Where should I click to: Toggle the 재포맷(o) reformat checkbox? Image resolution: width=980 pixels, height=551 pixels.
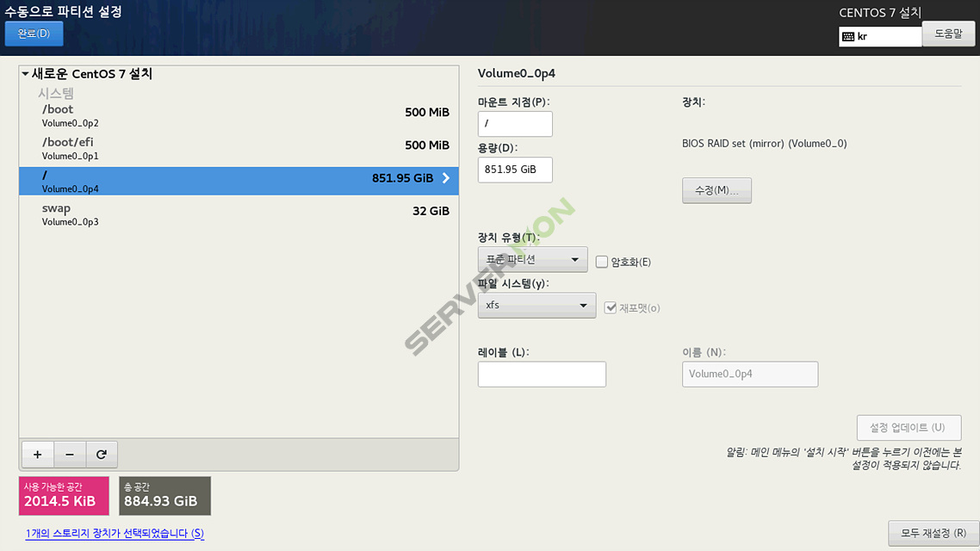point(610,307)
